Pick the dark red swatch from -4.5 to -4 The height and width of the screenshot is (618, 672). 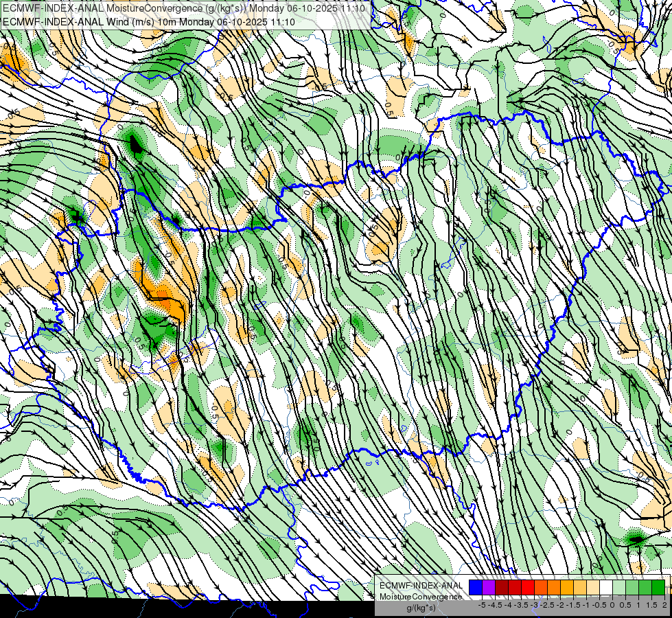tap(502, 588)
